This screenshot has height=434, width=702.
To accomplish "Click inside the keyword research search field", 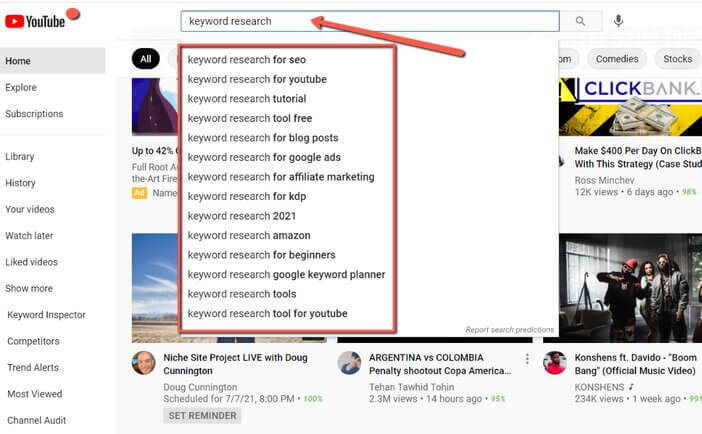I will coord(370,21).
